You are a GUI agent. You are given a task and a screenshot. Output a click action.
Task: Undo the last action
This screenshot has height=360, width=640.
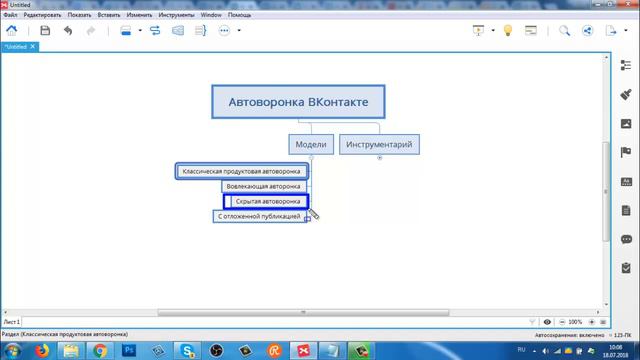(x=68, y=30)
